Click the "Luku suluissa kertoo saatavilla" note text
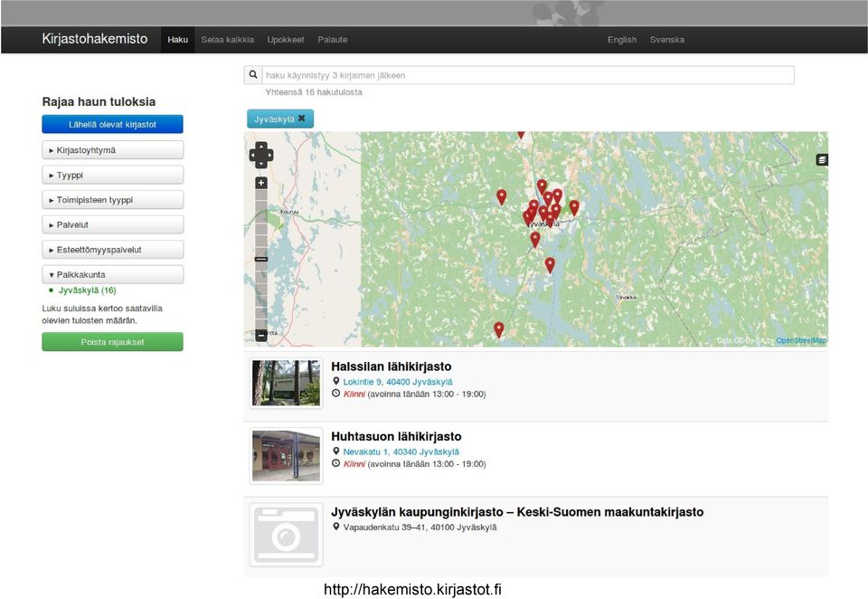Image resolution: width=868 pixels, height=599 pixels. [x=102, y=308]
